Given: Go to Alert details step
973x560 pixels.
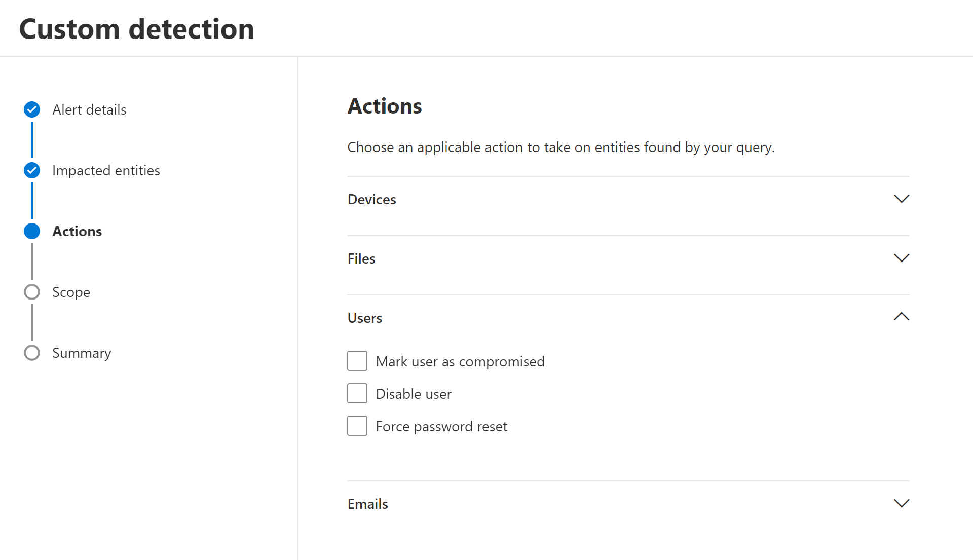Looking at the screenshot, I should (89, 109).
